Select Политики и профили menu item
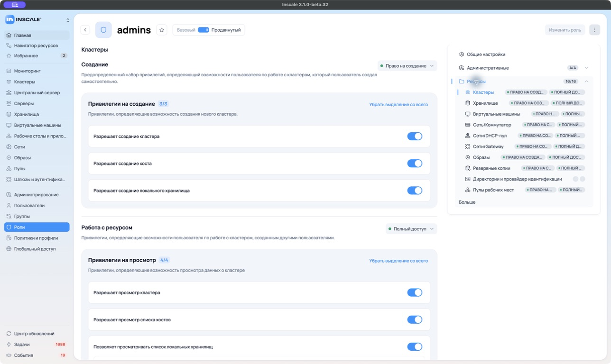The height and width of the screenshot is (364, 611). [37, 238]
